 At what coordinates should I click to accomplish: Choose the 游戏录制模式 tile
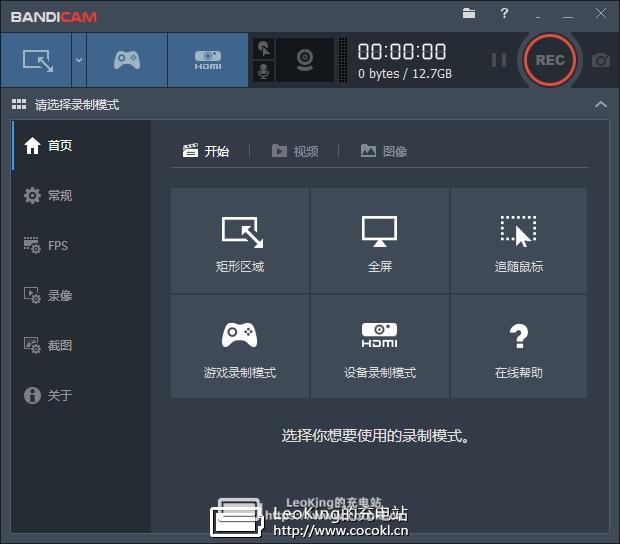(x=240, y=346)
